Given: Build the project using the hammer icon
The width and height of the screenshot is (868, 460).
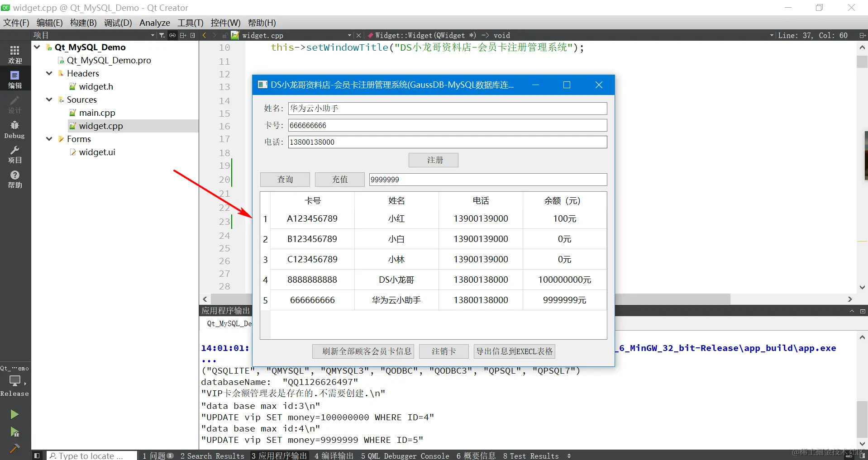Looking at the screenshot, I should [15, 448].
